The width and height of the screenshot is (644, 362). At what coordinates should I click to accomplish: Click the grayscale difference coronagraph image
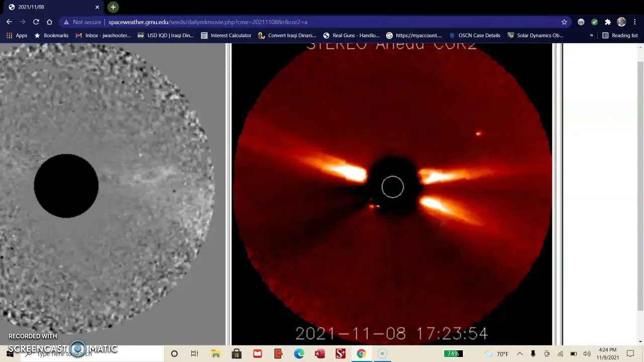point(113,194)
